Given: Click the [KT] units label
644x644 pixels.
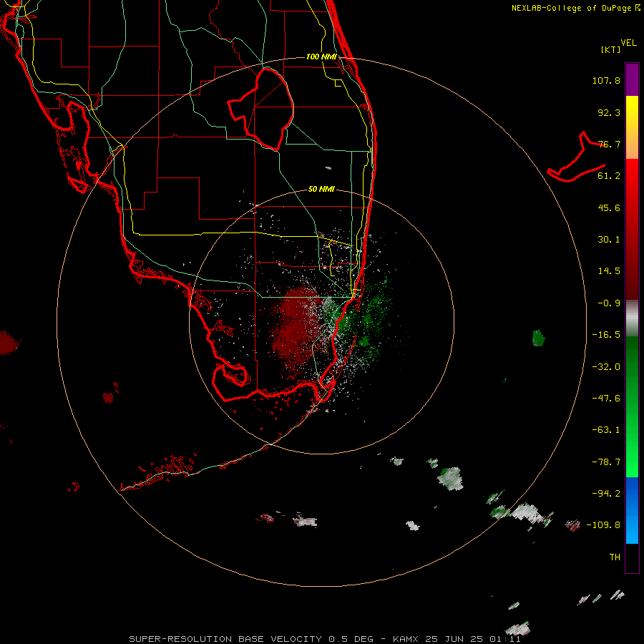Looking at the screenshot, I should tap(611, 49).
